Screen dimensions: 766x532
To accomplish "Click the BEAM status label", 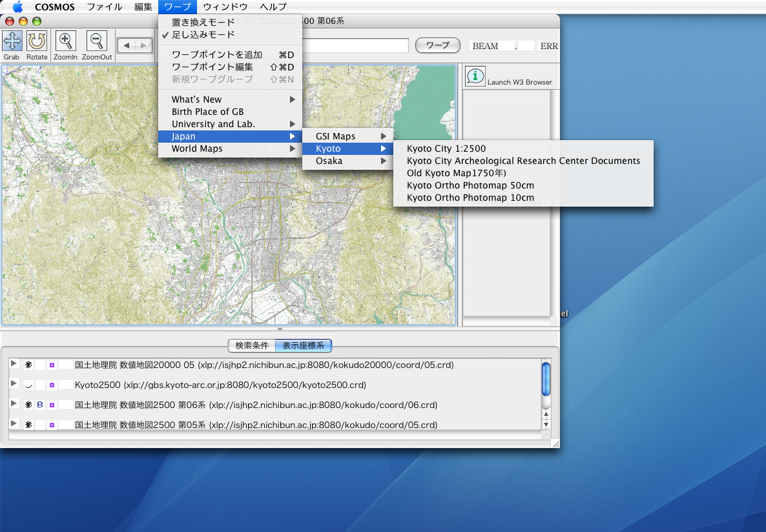I will [485, 46].
